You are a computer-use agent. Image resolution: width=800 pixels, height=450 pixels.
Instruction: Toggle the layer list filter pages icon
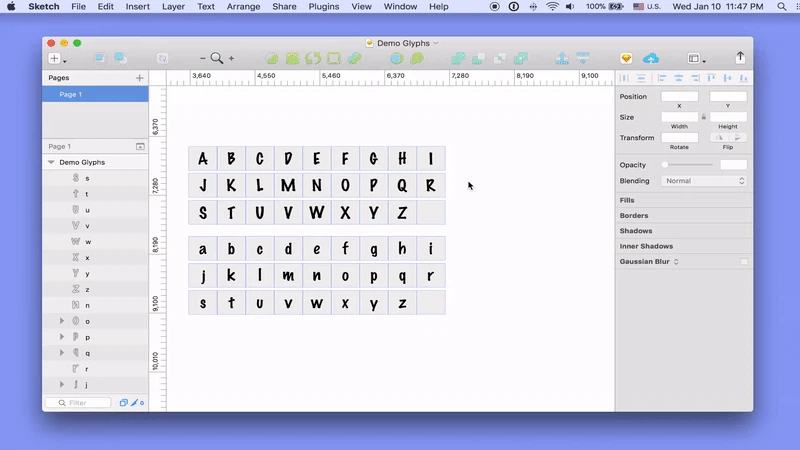123,403
